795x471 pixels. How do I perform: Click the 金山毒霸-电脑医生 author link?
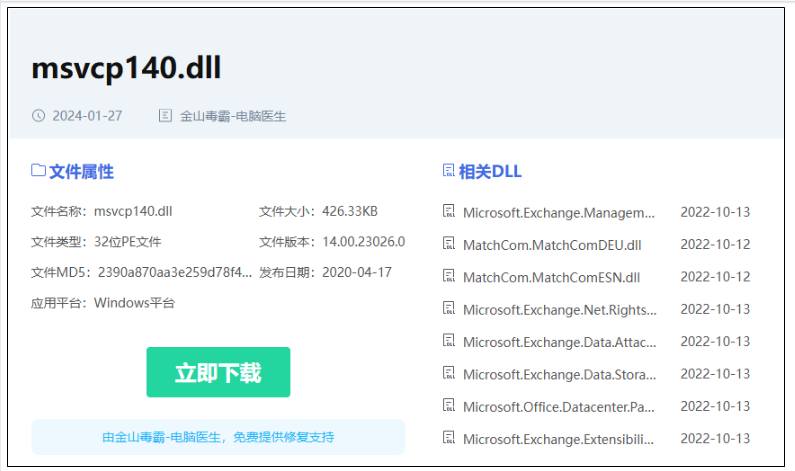[233, 116]
